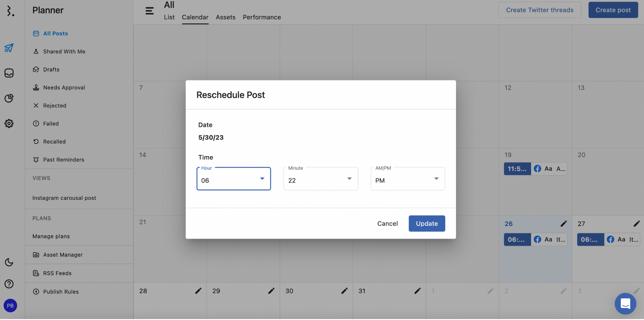The height and width of the screenshot is (320, 644).
Task: Toggle dark mode moon icon
Action: point(9,262)
